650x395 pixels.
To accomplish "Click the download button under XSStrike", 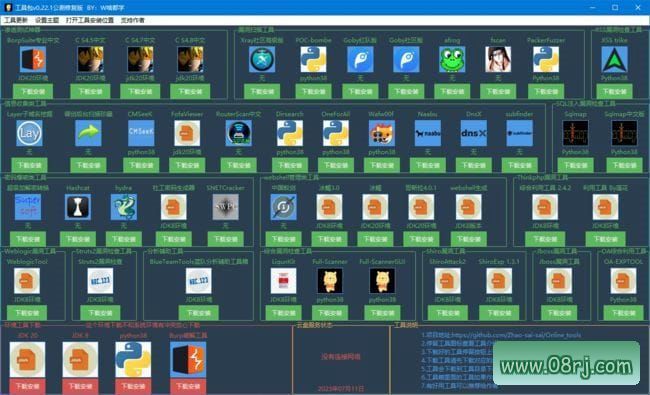I will pyautogui.click(x=615, y=91).
